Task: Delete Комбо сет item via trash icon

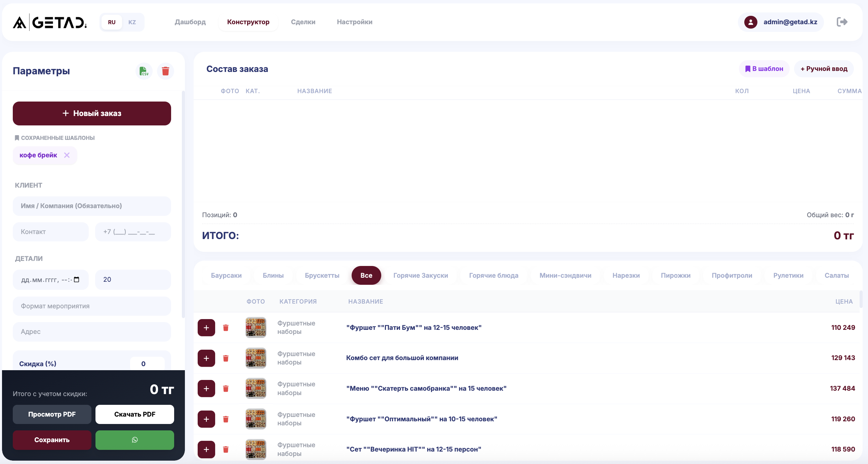Action: click(x=226, y=358)
